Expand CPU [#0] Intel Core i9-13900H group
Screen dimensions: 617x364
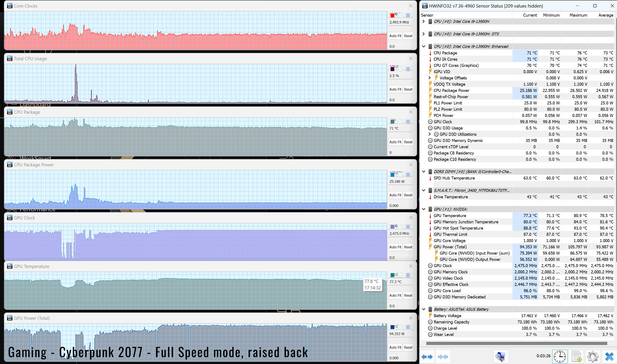[x=423, y=21]
